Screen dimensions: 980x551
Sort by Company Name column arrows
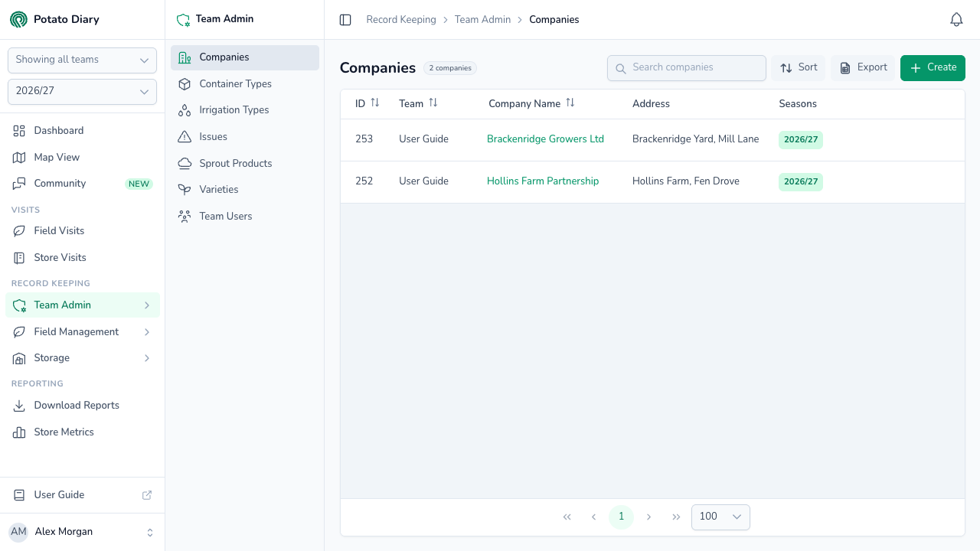(570, 103)
